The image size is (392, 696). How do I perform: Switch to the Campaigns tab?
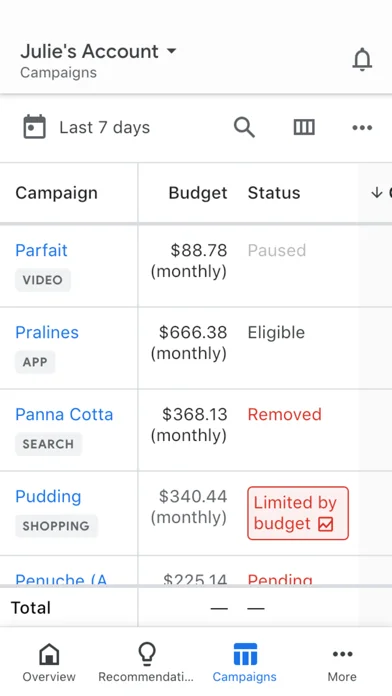(x=245, y=663)
